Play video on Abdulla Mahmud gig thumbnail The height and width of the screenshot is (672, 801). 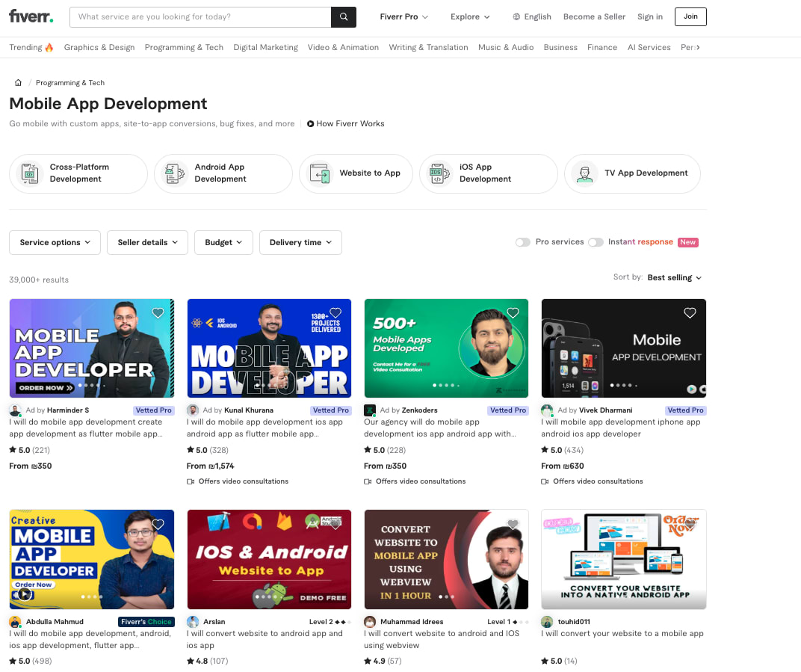click(x=23, y=595)
